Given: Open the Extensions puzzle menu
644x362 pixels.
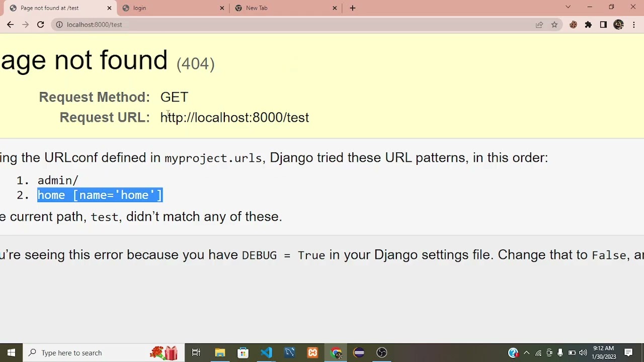Looking at the screenshot, I should tap(588, 25).
